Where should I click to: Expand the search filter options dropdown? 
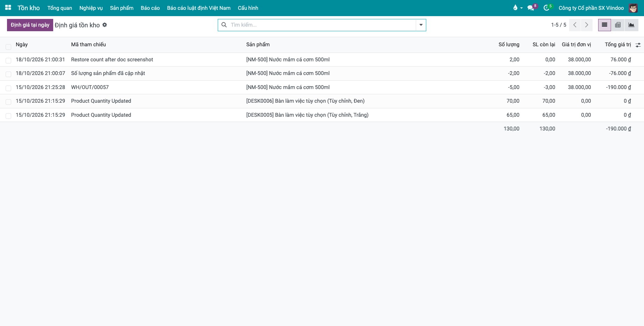[x=421, y=25]
